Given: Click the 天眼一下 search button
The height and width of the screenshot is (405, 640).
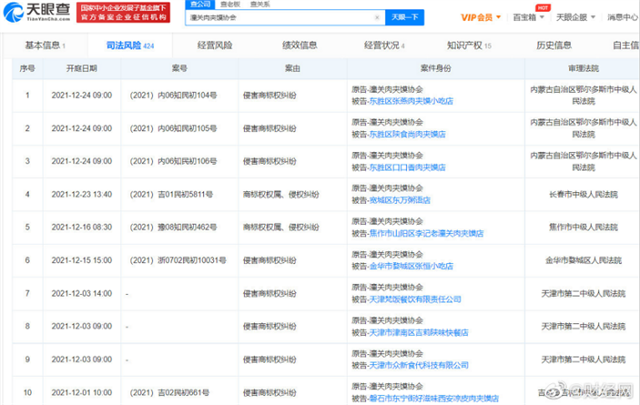Looking at the screenshot, I should coord(404,18).
